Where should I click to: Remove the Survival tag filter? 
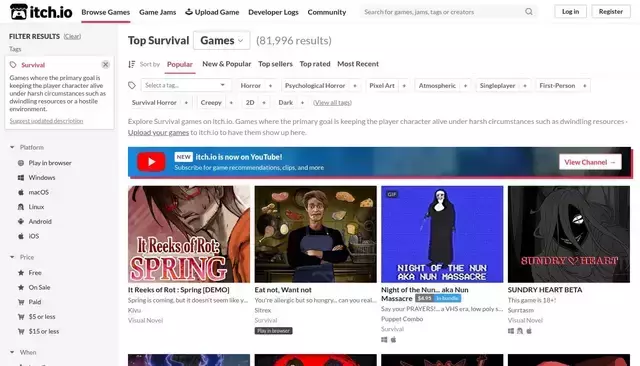click(105, 64)
